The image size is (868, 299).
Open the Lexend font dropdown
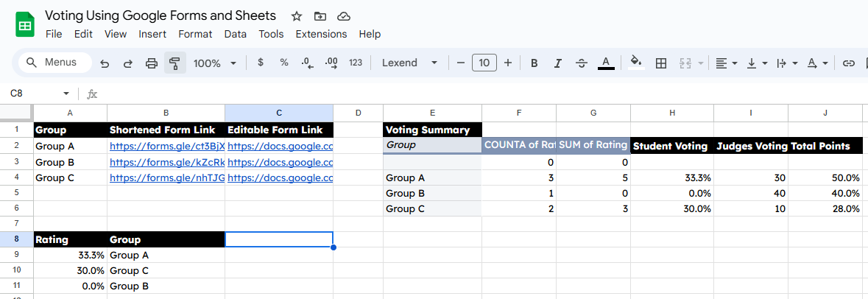point(409,63)
